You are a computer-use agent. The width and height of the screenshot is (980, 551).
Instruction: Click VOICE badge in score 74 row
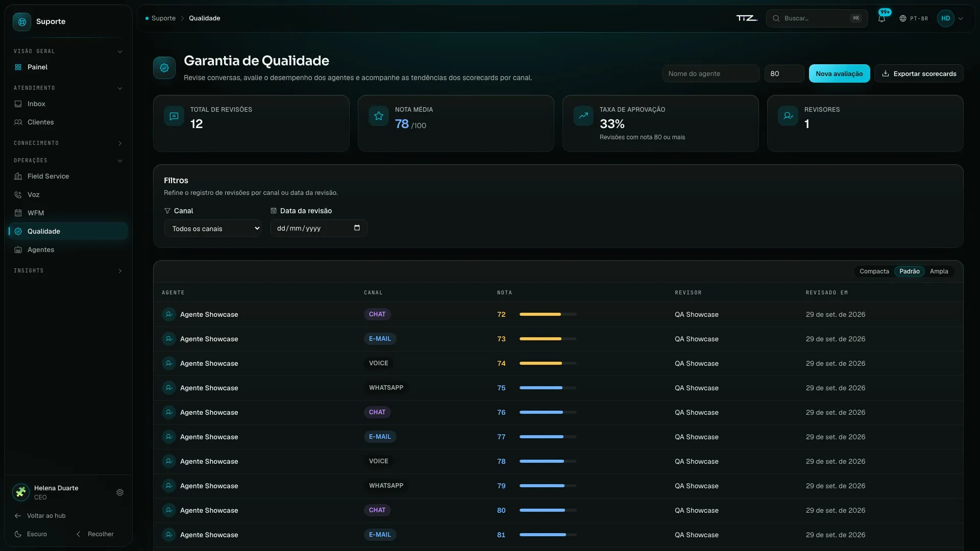[379, 363]
